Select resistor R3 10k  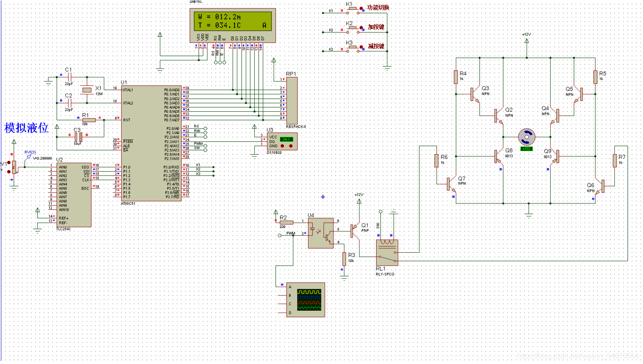344,259
